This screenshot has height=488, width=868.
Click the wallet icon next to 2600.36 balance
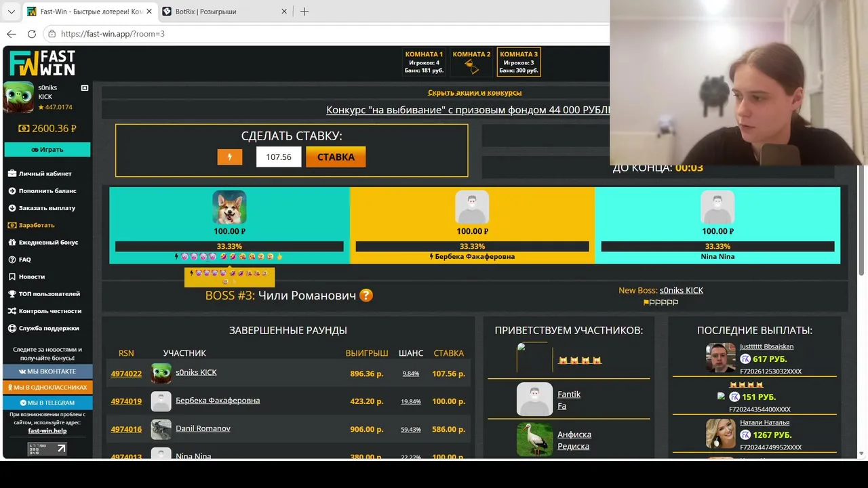click(24, 129)
